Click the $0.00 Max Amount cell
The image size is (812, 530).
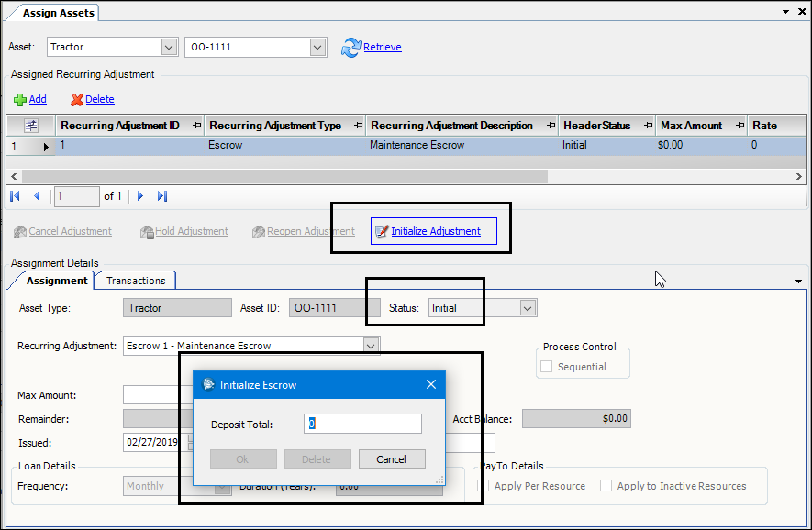pos(702,146)
